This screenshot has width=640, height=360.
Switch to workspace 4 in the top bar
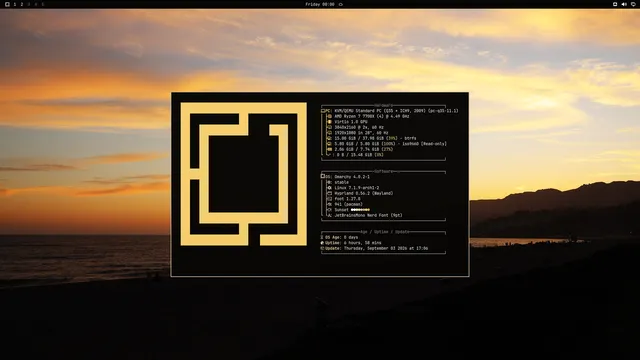click(36, 4)
